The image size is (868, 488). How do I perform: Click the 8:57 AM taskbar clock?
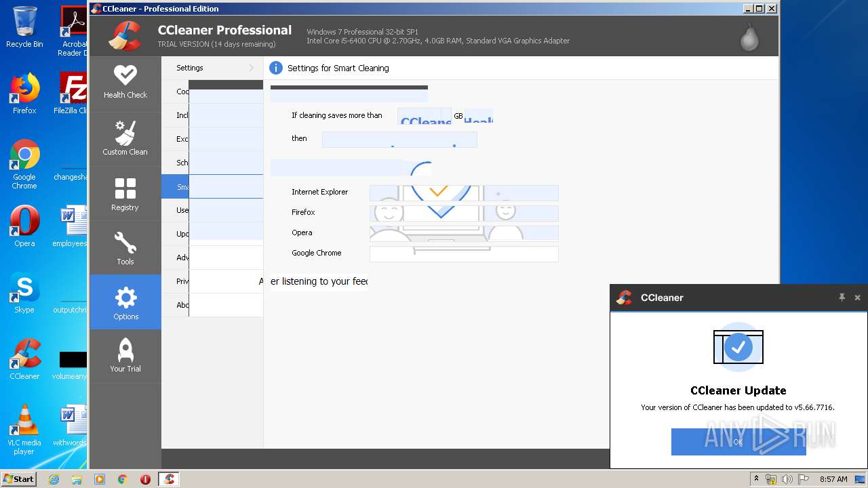pos(833,479)
